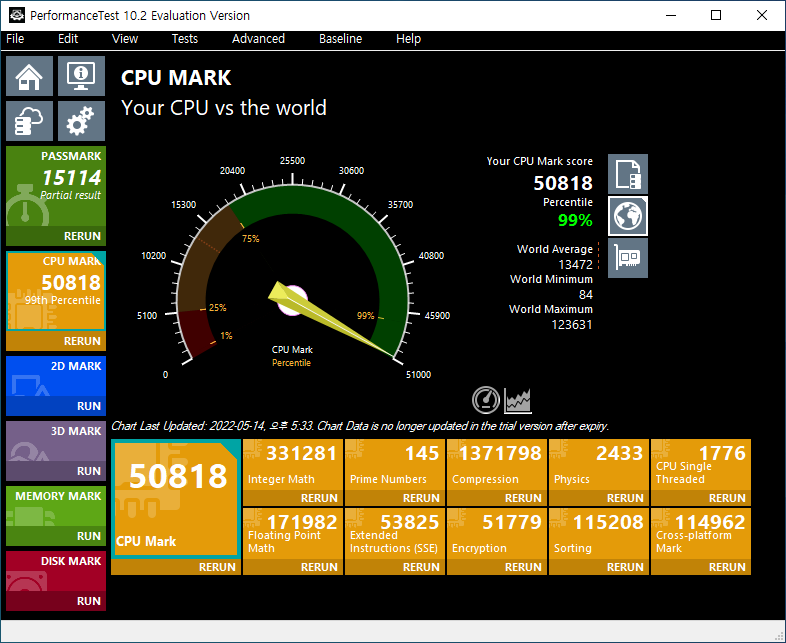The image size is (786, 643).
Task: Select the Floating Point Math 171982 tile
Action: click(293, 534)
